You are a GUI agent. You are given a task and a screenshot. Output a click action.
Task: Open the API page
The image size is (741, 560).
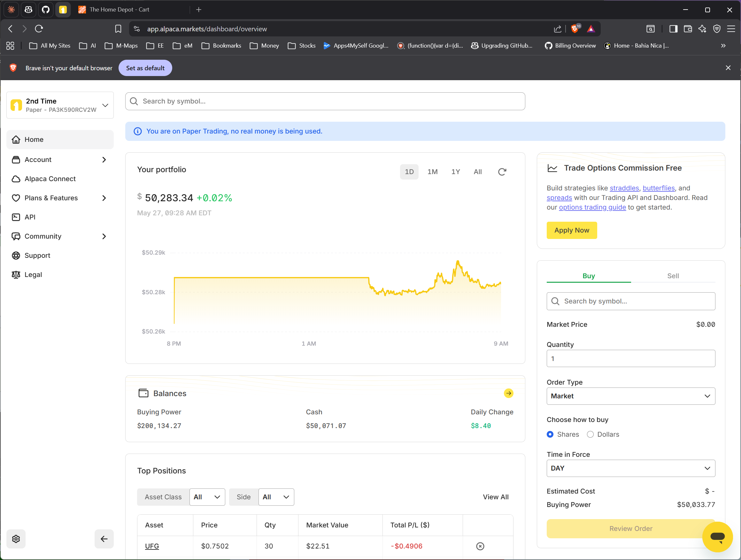60,217
